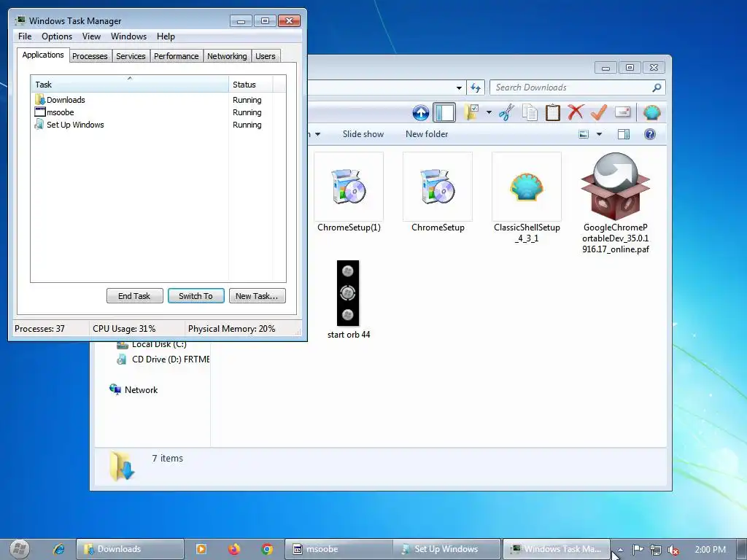Click the red X Delete icon

576,112
